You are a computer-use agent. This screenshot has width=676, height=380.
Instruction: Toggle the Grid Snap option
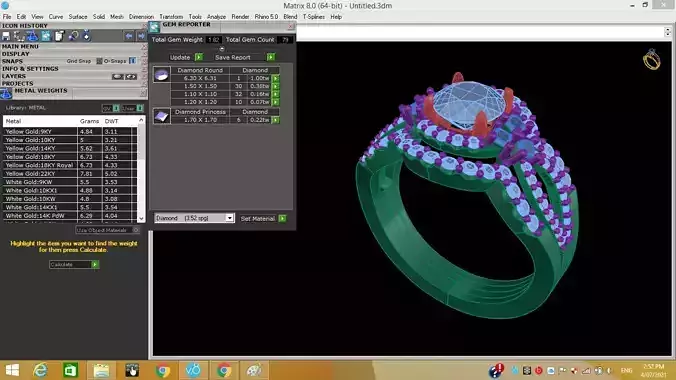pos(100,61)
